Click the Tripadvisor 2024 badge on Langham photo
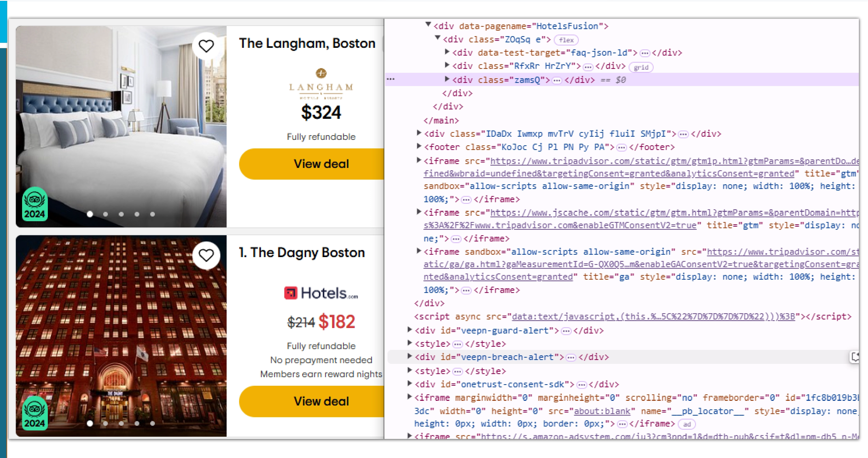Viewport: 868px width, 458px height. click(x=35, y=204)
